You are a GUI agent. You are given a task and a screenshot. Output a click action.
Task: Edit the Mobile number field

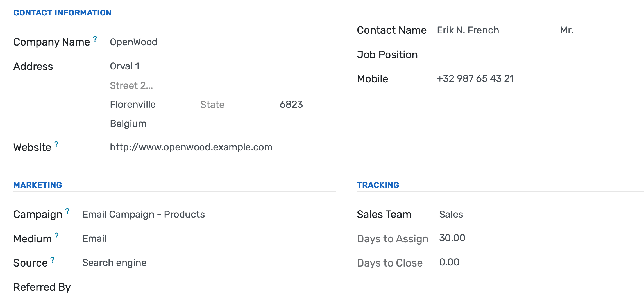coord(475,79)
